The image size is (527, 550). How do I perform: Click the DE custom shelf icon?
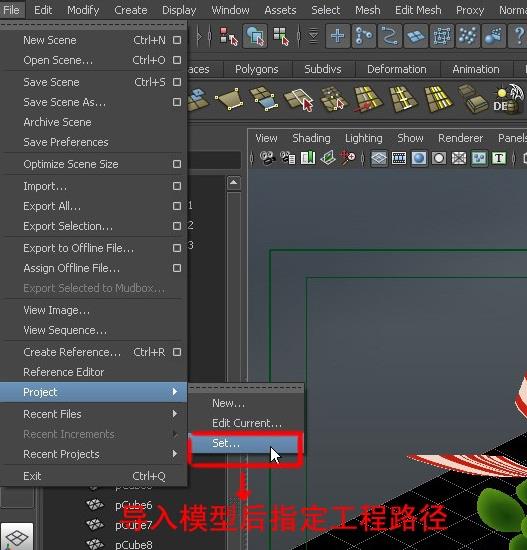[508, 99]
